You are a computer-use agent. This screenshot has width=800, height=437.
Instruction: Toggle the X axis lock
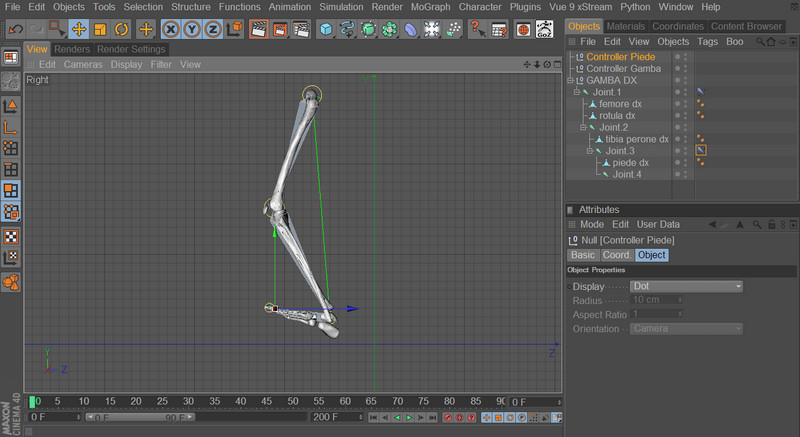click(172, 29)
